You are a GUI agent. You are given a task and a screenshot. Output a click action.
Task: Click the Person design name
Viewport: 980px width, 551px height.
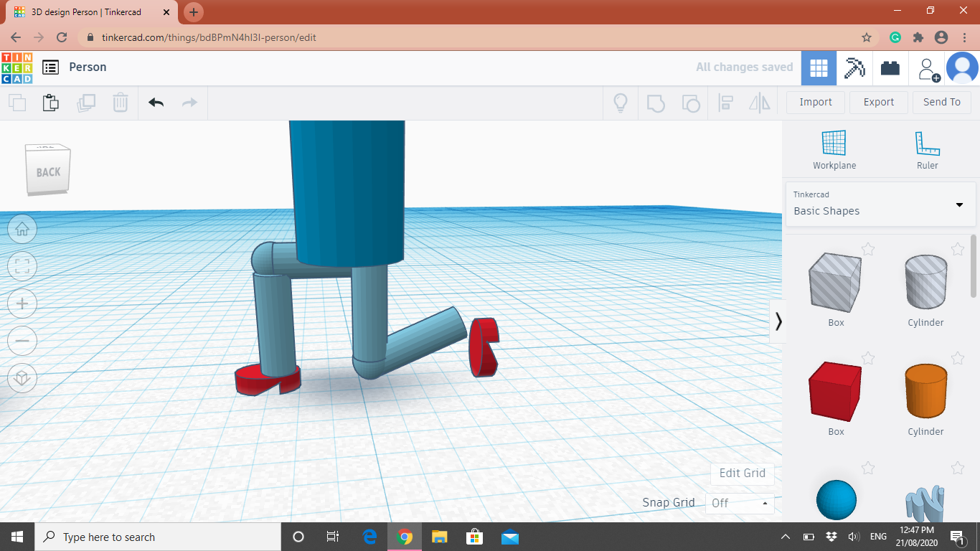88,67
